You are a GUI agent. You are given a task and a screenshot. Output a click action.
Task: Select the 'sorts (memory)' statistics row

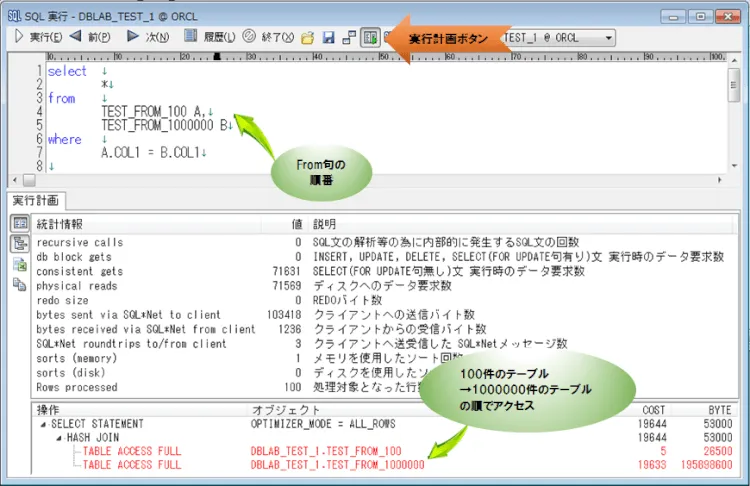pos(383,358)
